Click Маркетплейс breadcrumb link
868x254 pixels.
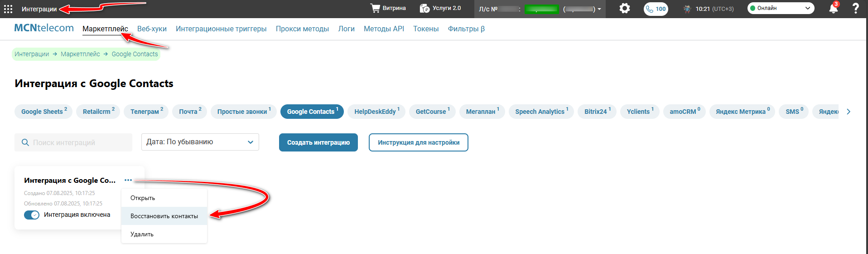coord(80,54)
